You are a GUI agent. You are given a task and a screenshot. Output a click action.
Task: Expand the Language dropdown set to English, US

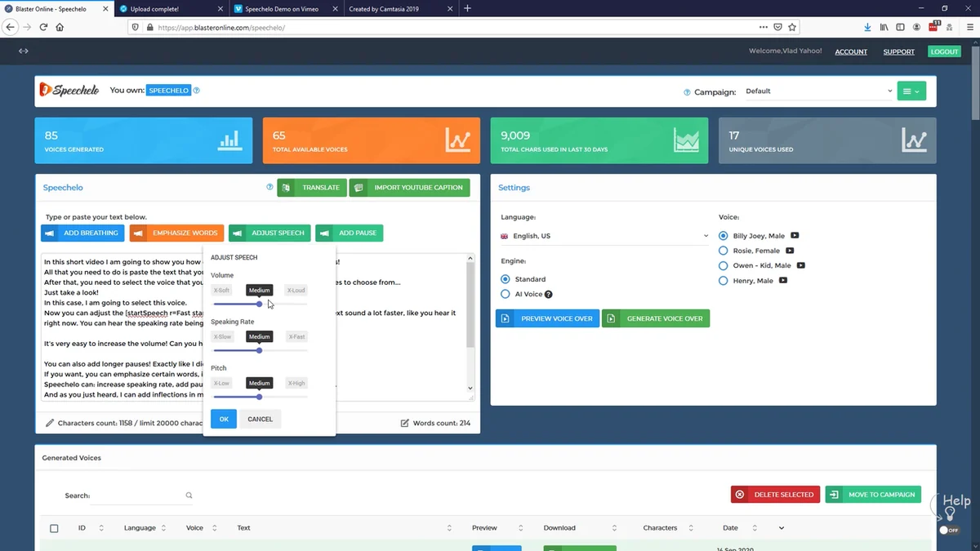tap(604, 236)
